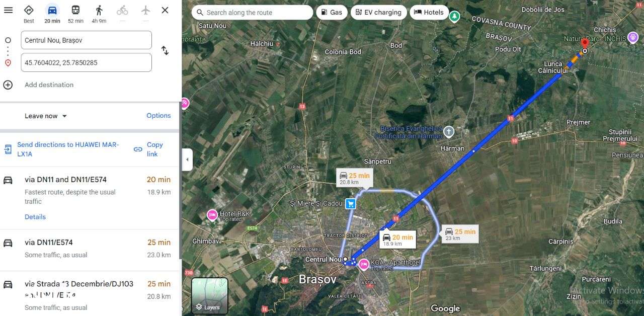Expand the Leave now dropdown
The width and height of the screenshot is (644, 316).
[46, 116]
